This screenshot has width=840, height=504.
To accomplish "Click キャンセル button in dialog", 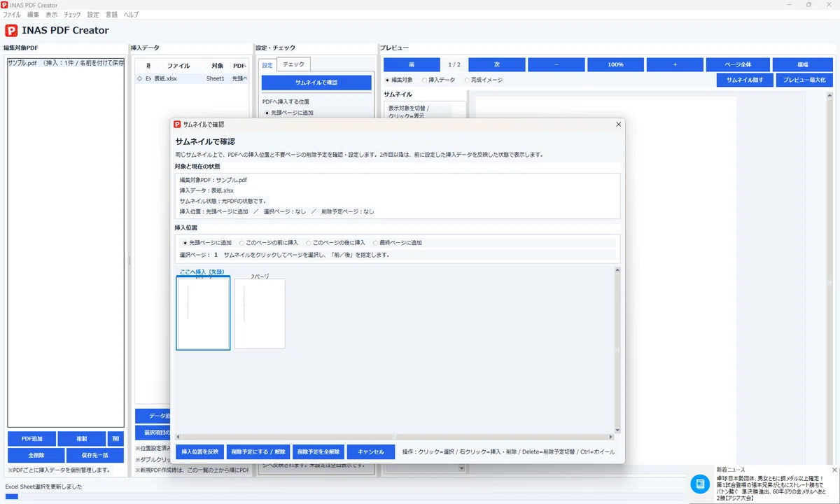I will 371,451.
